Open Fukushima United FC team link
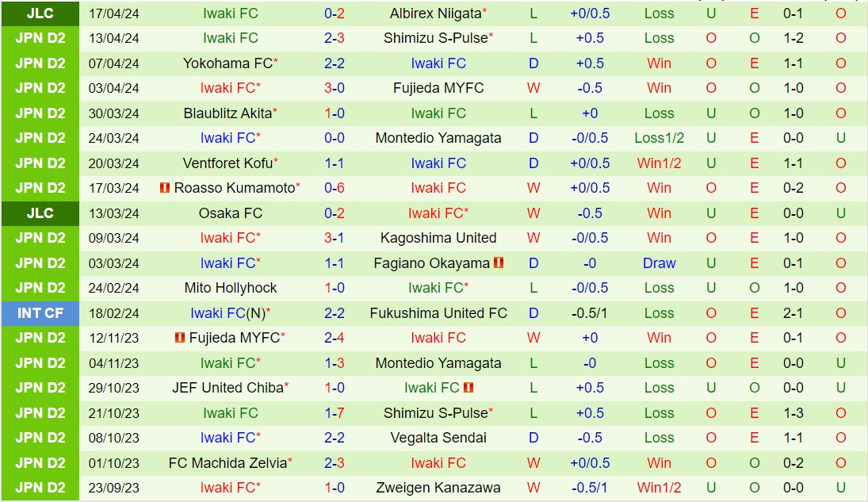This screenshot has height=502, width=868. pyautogui.click(x=438, y=313)
